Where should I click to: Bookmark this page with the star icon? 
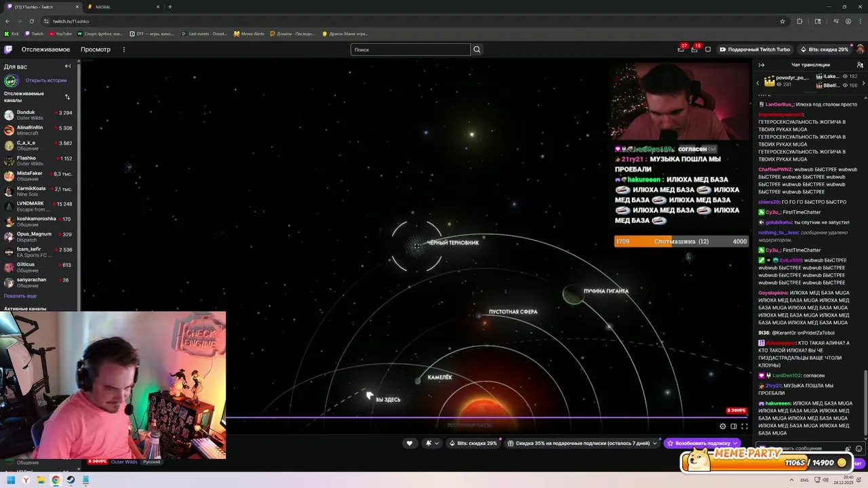click(x=783, y=21)
